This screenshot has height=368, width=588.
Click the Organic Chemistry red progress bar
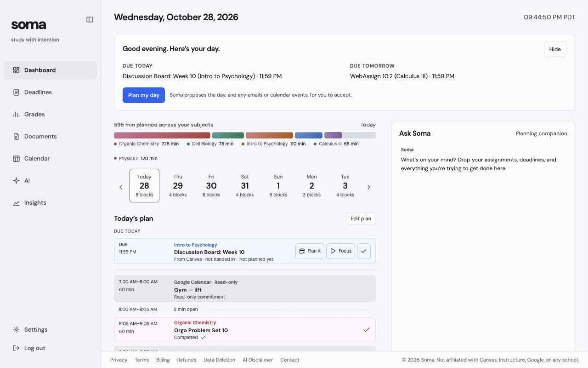click(x=162, y=135)
